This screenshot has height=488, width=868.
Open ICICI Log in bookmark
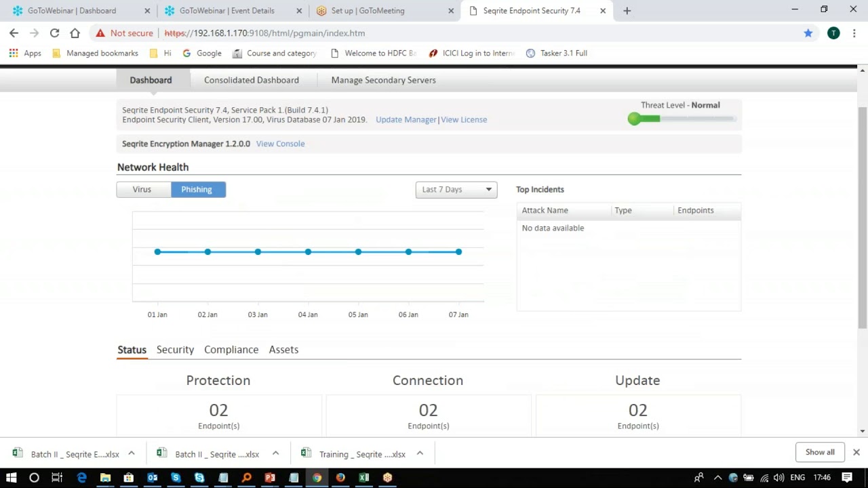(x=472, y=53)
